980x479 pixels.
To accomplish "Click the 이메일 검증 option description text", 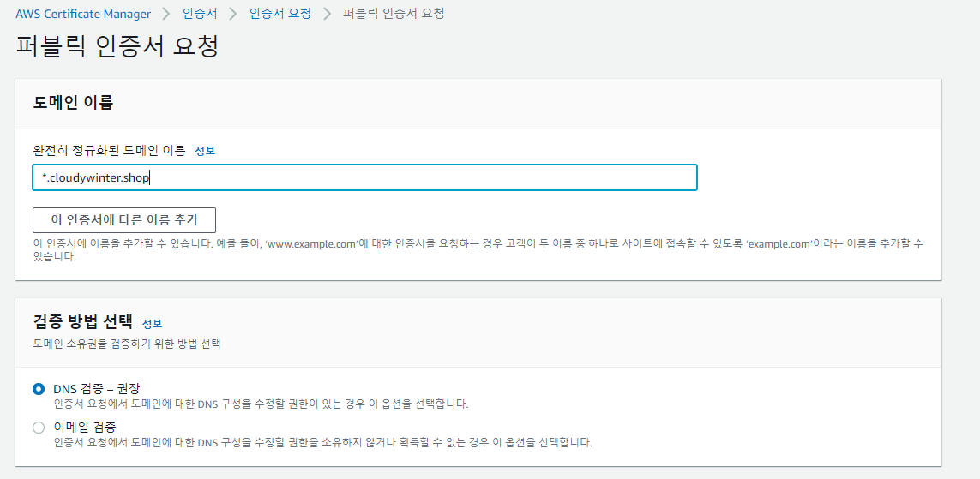I will [x=322, y=443].
